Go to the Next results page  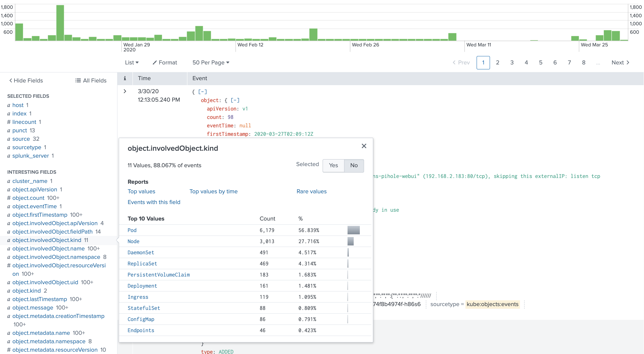(x=620, y=62)
